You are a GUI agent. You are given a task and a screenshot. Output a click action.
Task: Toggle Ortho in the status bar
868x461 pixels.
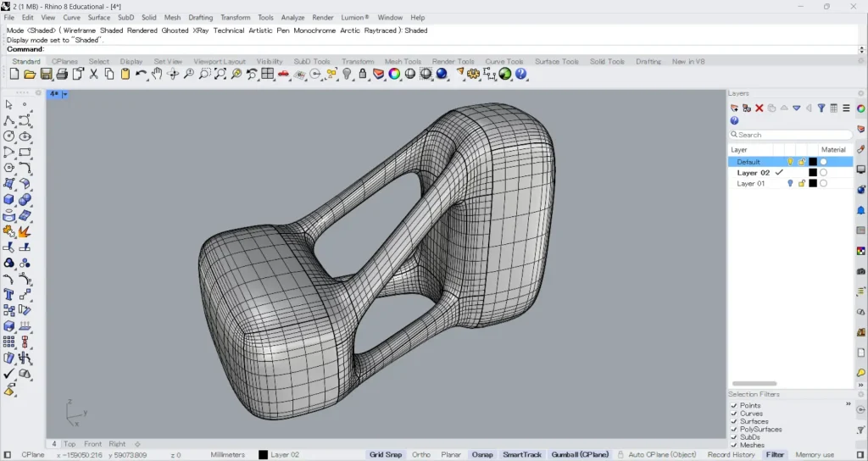click(x=421, y=455)
